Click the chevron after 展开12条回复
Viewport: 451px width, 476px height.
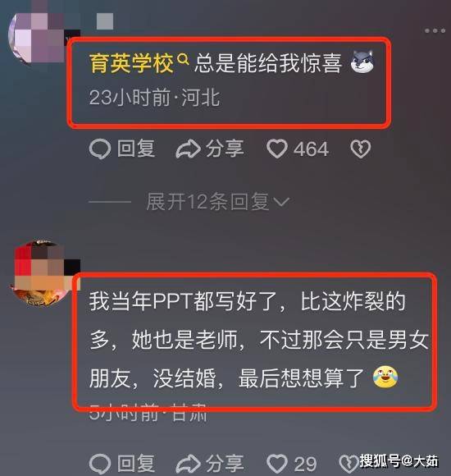281,202
